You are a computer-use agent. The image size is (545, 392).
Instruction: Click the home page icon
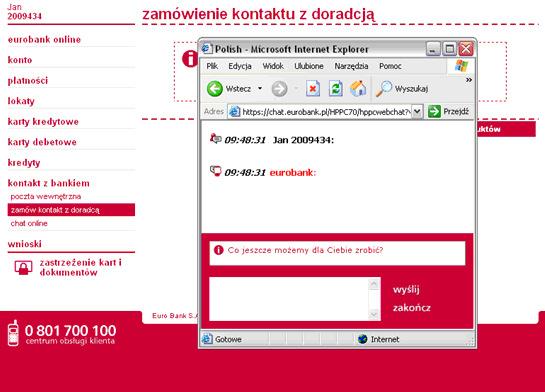(x=358, y=89)
